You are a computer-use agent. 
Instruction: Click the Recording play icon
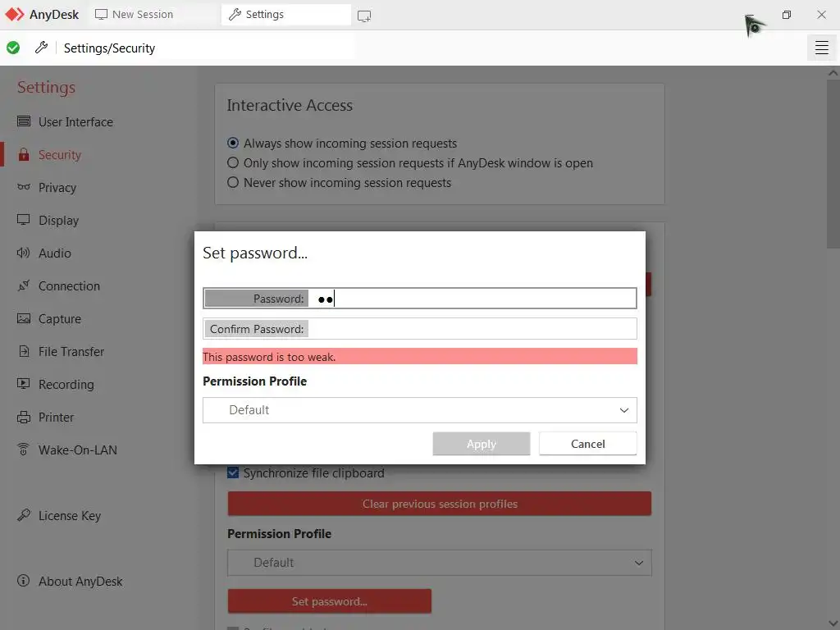tap(24, 384)
